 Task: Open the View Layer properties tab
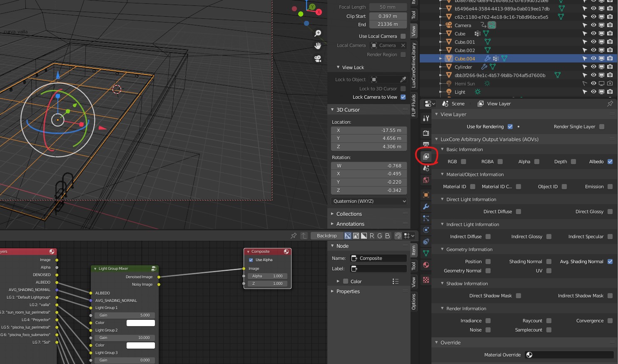426,156
